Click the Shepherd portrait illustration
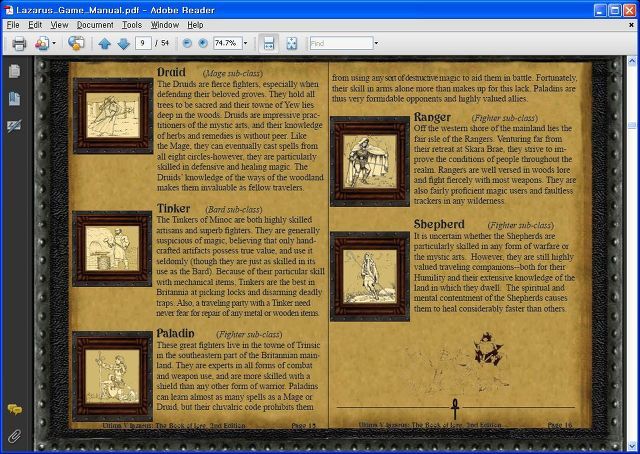Screen dimensions: 640x454 [x=370, y=276]
